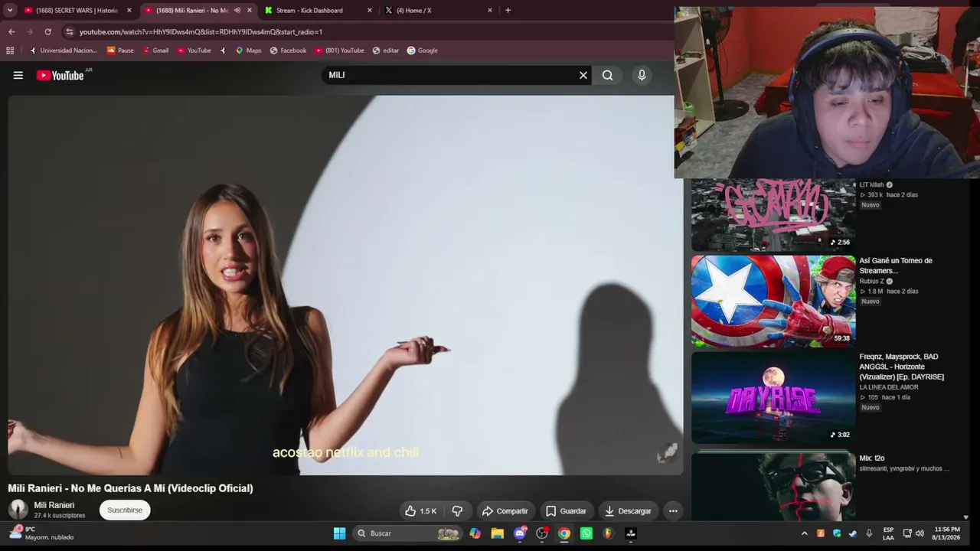Screen dimensions: 980x551
Task: Close the SECRET WARS tab
Action: (x=129, y=11)
